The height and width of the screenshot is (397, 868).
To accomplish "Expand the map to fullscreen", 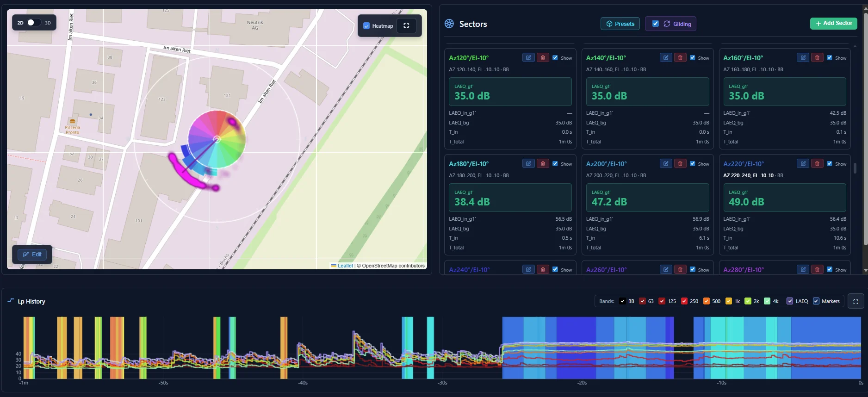I will [x=406, y=26].
